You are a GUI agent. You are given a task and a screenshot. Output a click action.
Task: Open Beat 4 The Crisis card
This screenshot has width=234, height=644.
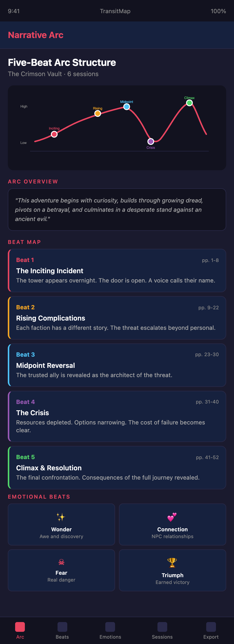pyautogui.click(x=117, y=416)
